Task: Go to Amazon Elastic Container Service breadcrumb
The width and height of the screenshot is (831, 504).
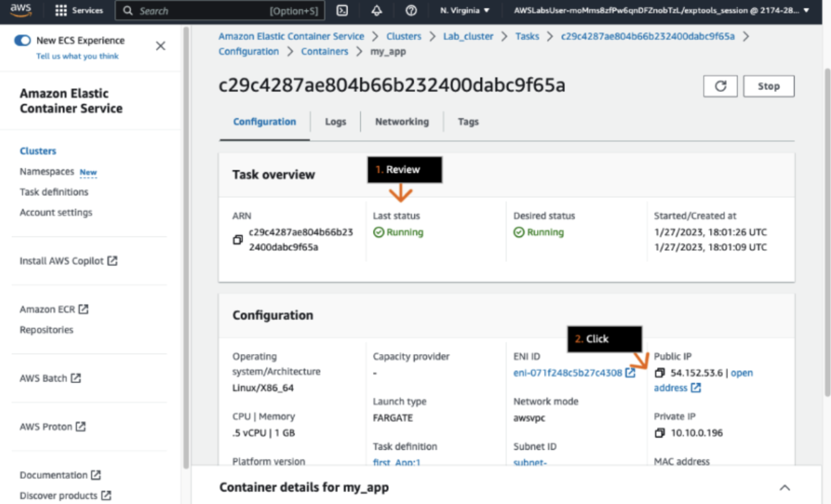Action: click(291, 36)
